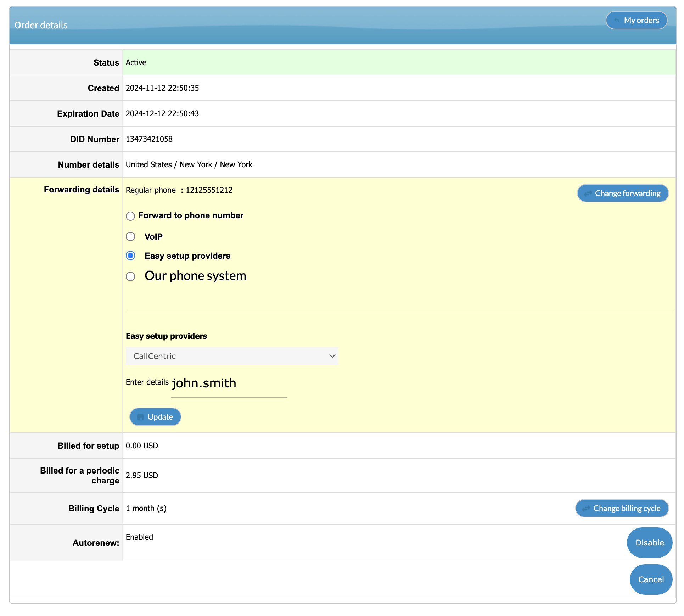This screenshot has height=616, width=684.
Task: Click Change forwarding button
Action: point(623,194)
